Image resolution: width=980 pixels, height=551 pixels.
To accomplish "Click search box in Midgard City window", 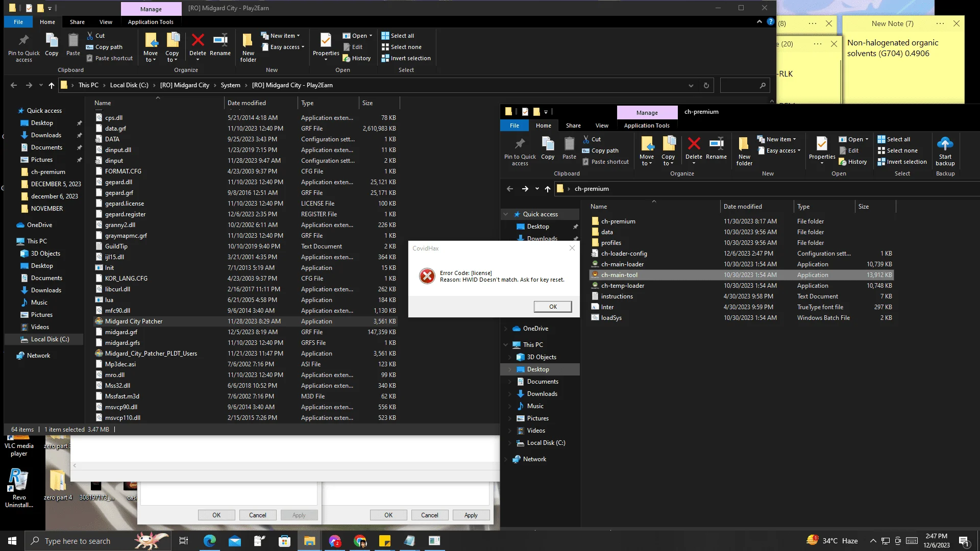I will pos(744,85).
